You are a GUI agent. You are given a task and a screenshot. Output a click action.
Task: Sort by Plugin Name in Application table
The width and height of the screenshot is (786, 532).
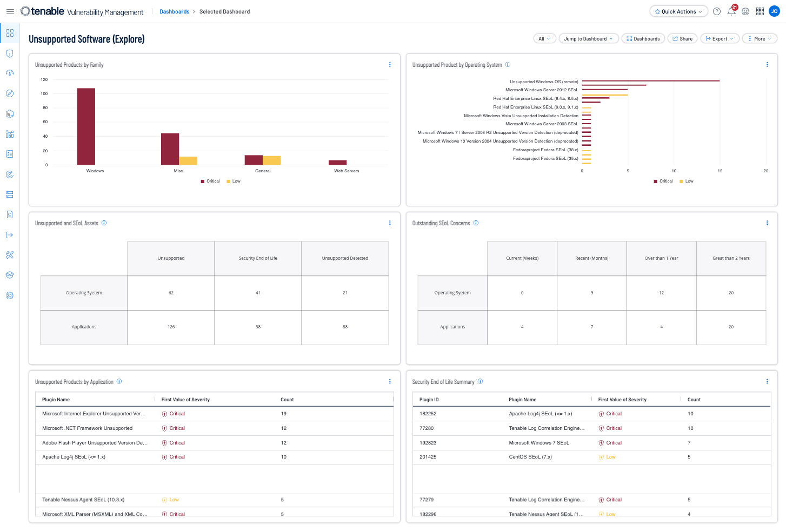coord(56,400)
